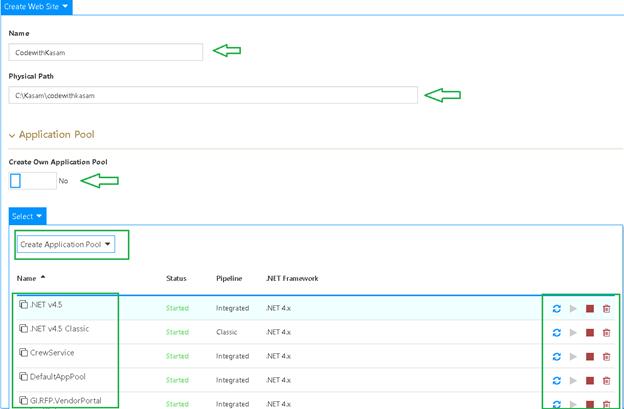
Task: Start the .NET v4.5 Classic pool
Action: click(x=573, y=333)
